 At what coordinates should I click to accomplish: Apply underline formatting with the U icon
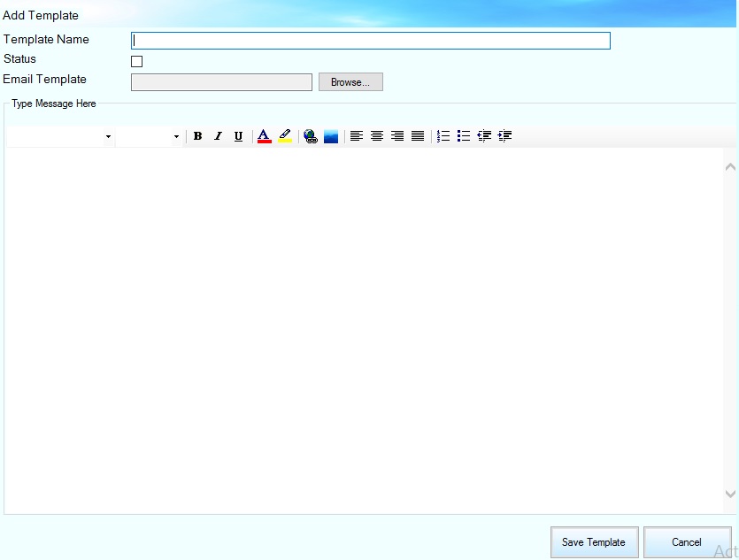pyautogui.click(x=238, y=136)
